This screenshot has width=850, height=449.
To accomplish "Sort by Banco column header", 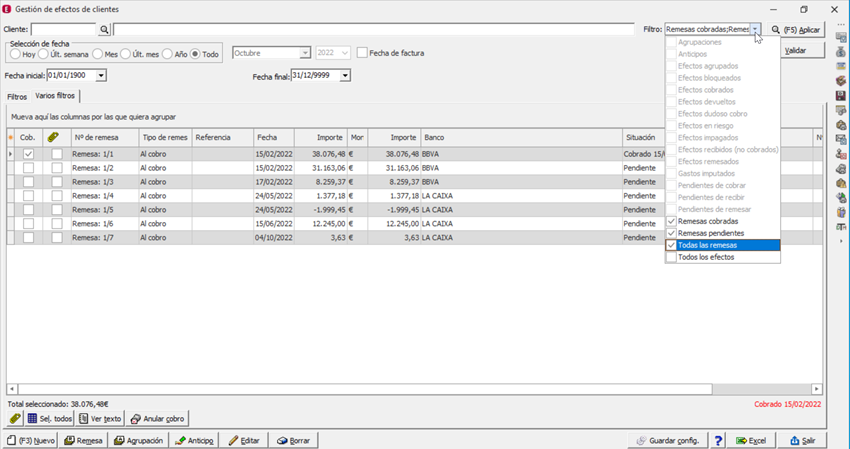I will coord(521,138).
